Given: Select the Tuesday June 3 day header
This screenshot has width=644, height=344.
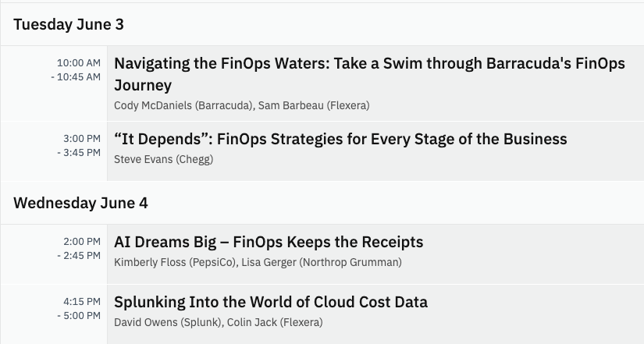Looking at the screenshot, I should (69, 24).
